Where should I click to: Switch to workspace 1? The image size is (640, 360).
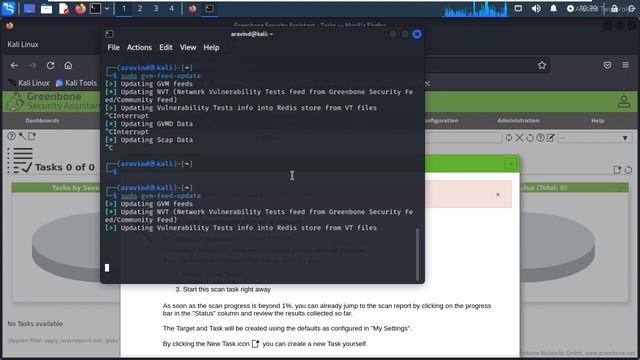pos(124,8)
